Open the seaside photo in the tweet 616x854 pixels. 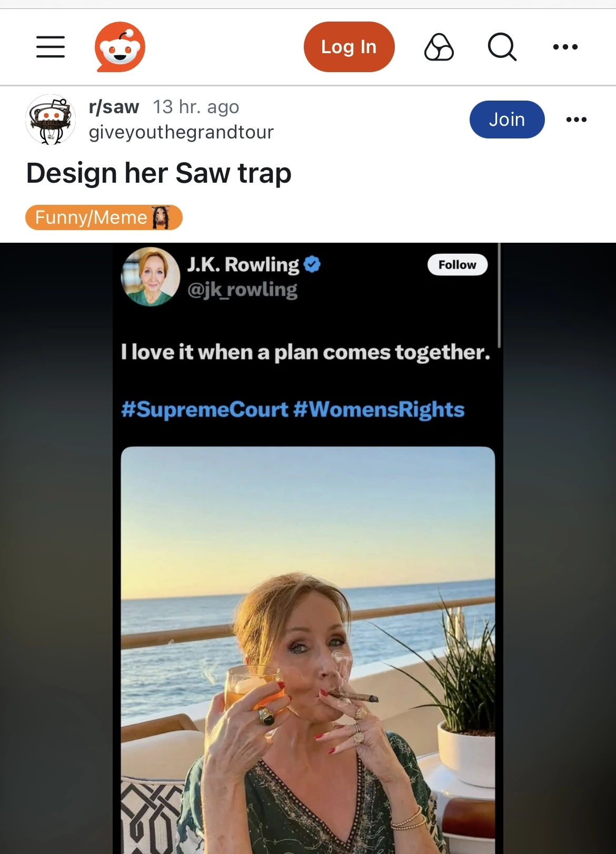pos(307,648)
